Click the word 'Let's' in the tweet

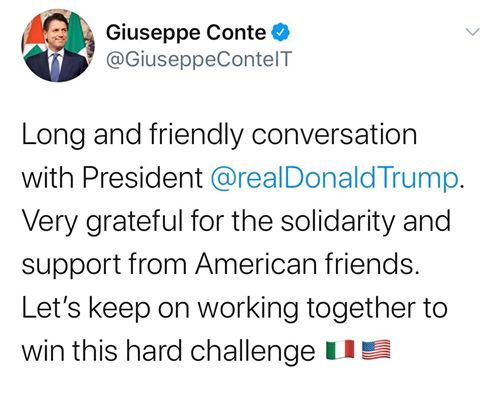click(x=51, y=308)
